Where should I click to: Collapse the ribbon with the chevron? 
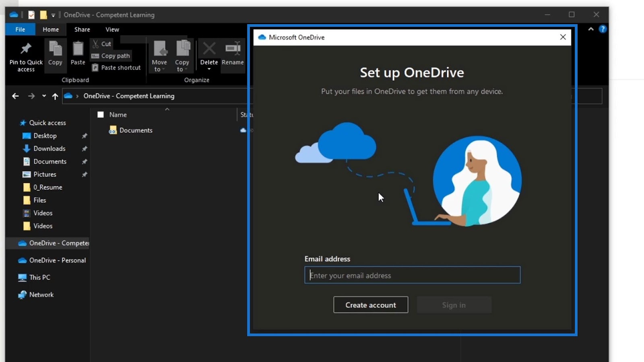pyautogui.click(x=591, y=29)
